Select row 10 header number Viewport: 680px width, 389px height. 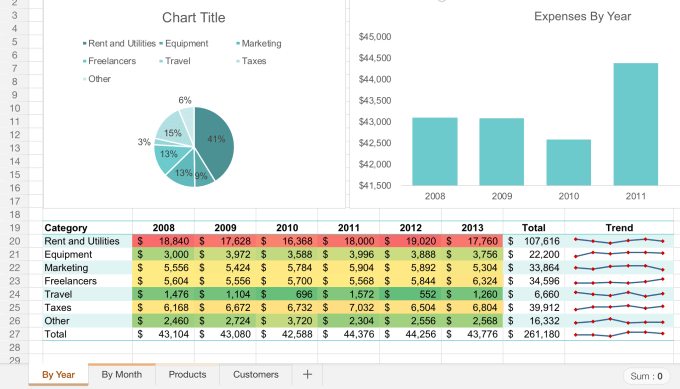15,108
